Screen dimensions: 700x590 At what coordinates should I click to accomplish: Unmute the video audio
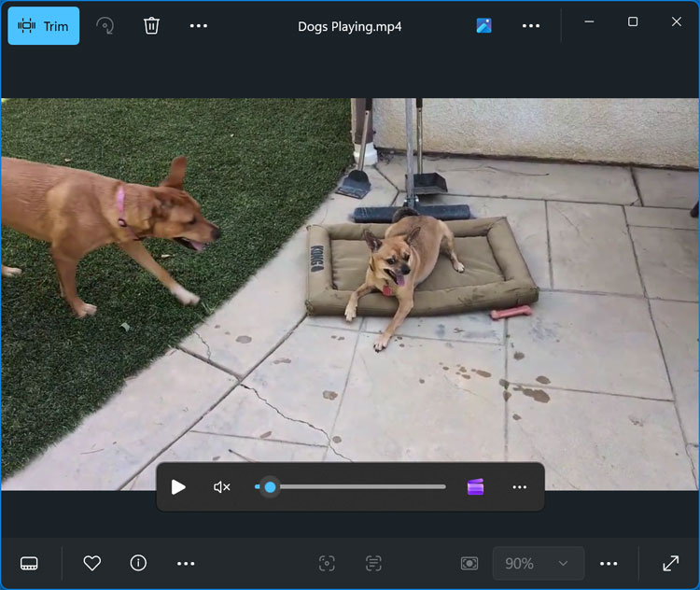coord(222,486)
